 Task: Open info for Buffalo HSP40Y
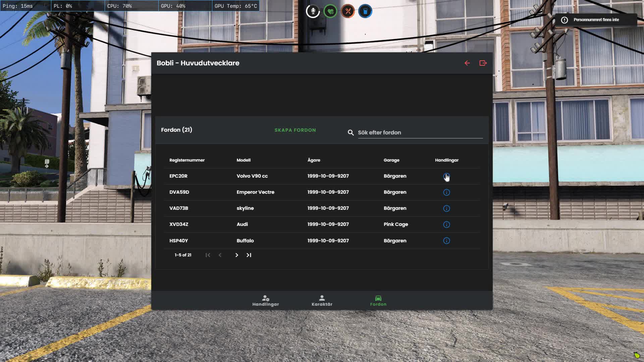point(446,241)
